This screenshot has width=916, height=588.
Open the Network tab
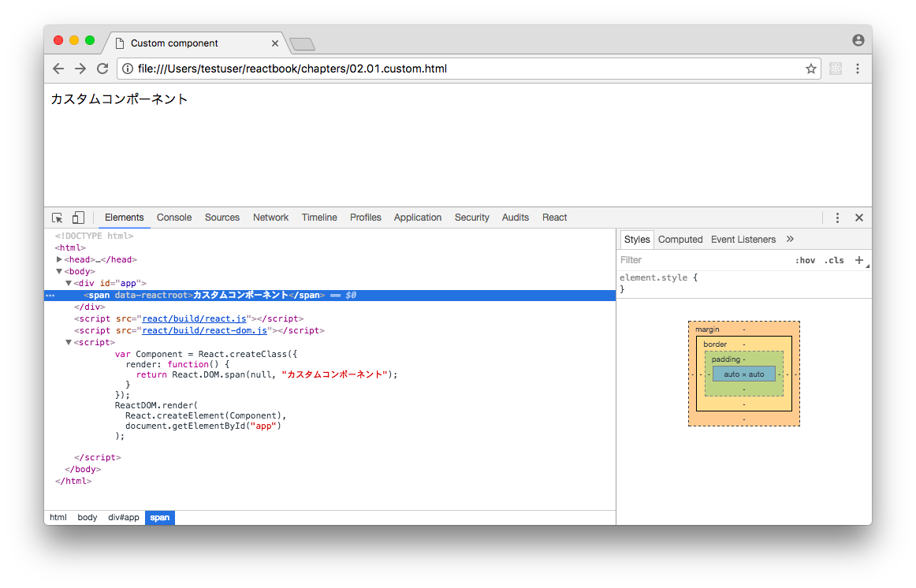(270, 218)
